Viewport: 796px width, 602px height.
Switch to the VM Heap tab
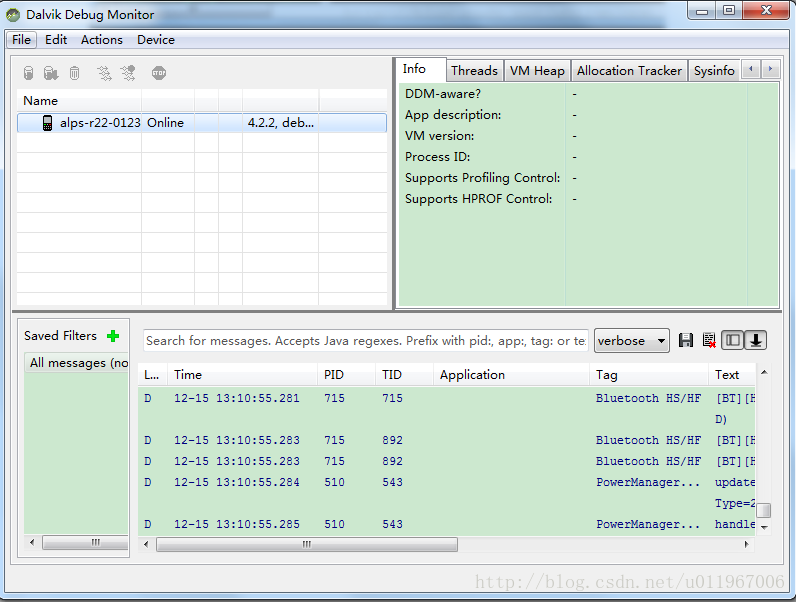537,71
